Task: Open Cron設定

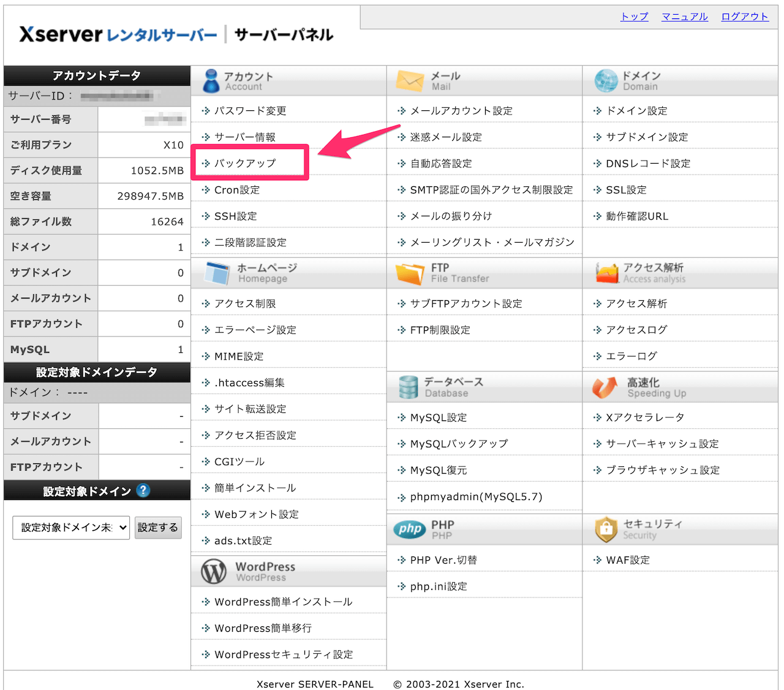Action: pyautogui.click(x=237, y=190)
